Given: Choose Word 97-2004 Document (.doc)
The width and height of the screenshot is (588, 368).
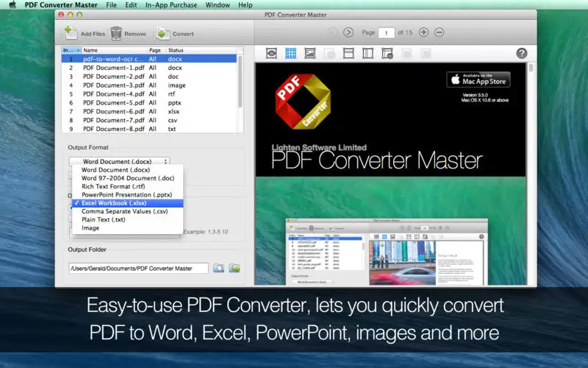Looking at the screenshot, I should pyautogui.click(x=127, y=178).
